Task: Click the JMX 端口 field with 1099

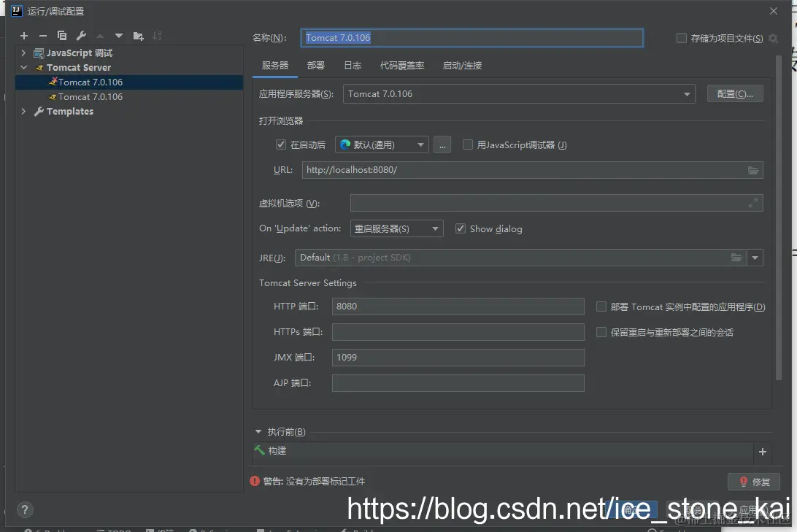Action: 458,358
